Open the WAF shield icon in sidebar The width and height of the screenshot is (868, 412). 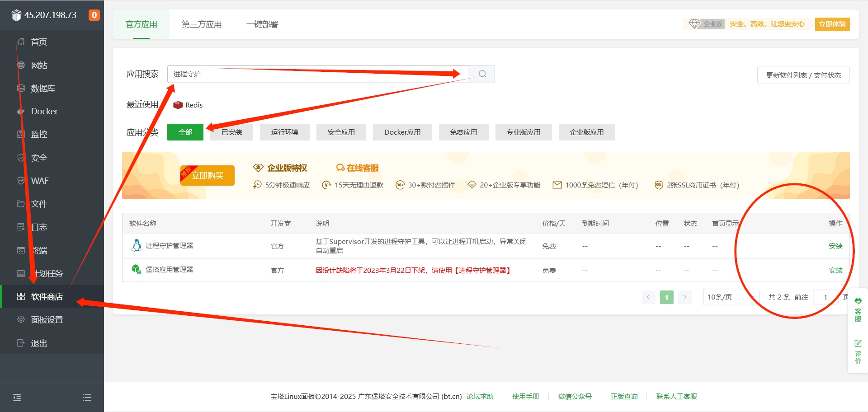(21, 181)
